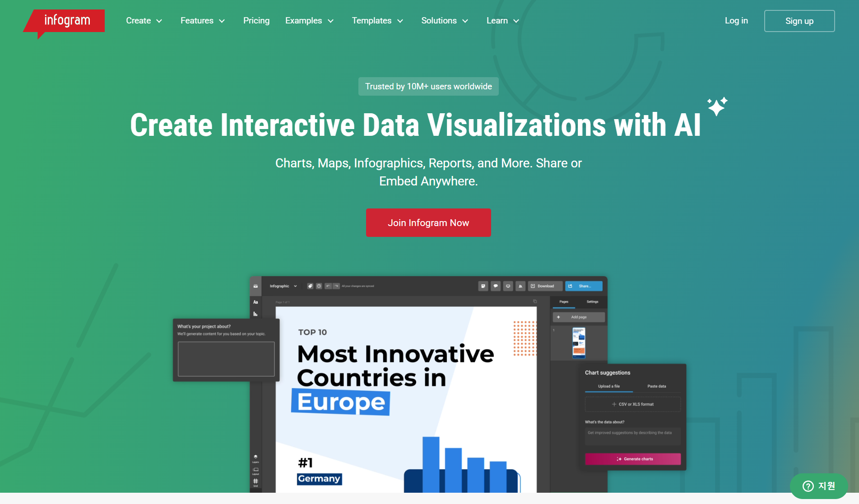Click the bar chart on the infographic
859x504 pixels.
coord(462,465)
